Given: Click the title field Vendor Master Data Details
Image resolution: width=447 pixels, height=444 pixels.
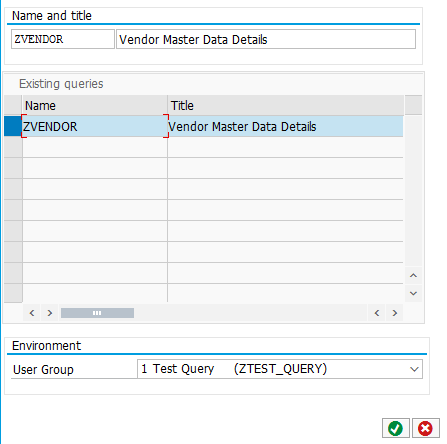Looking at the screenshot, I should coord(266,39).
